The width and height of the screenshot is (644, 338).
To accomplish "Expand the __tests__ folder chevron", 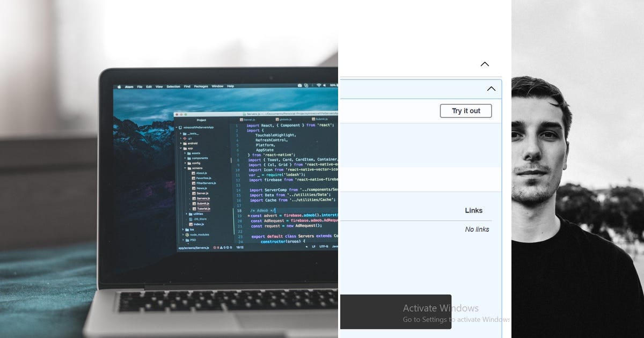I will pyautogui.click(x=180, y=134).
